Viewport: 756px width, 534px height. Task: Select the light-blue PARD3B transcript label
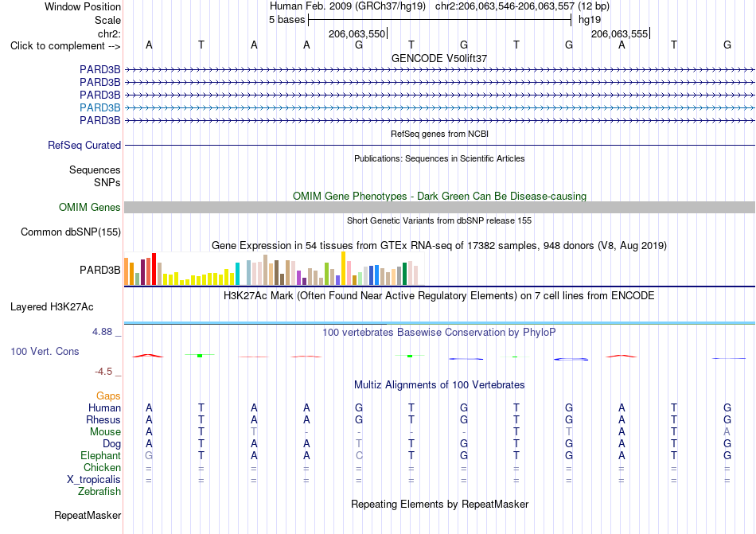click(99, 107)
